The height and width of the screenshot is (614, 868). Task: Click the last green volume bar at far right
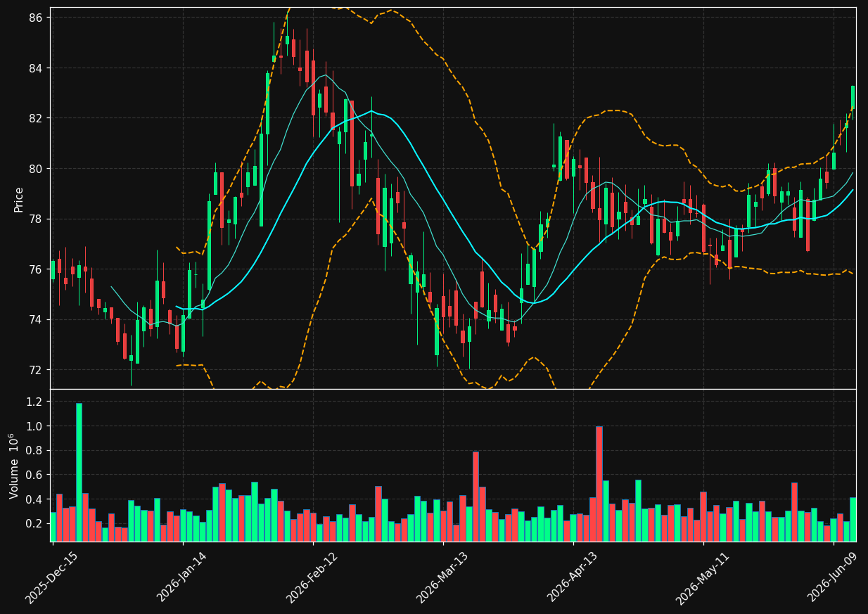(x=853, y=520)
